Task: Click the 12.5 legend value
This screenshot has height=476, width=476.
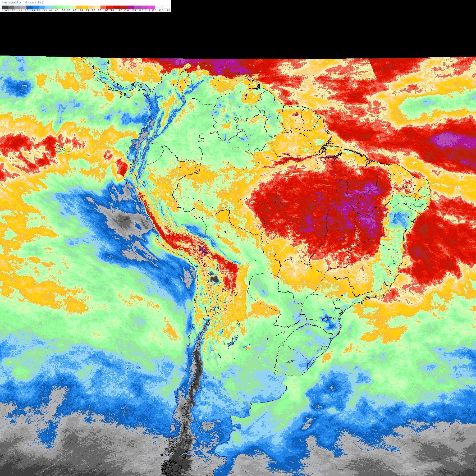Action: (x=161, y=10)
